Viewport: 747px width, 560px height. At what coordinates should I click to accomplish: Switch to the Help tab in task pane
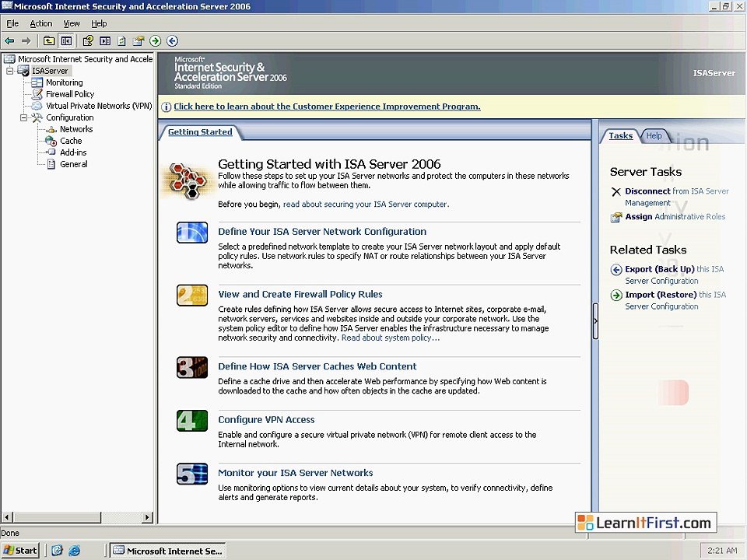[654, 135]
